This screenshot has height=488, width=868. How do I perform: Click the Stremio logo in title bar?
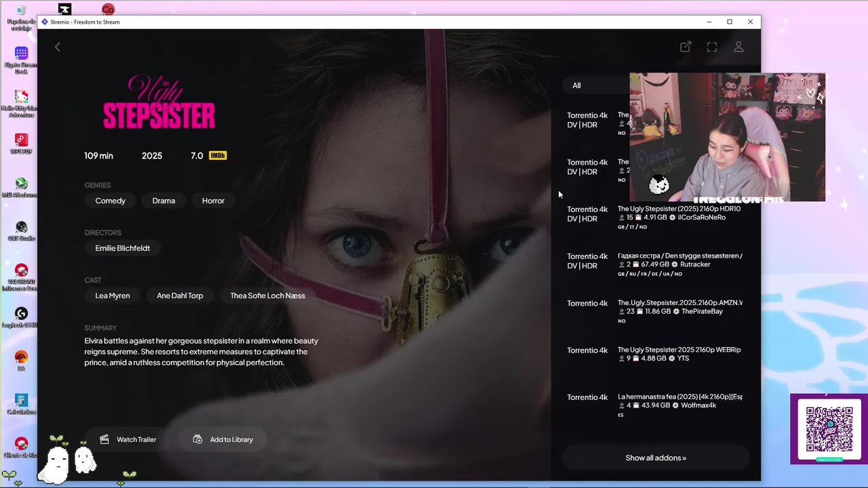pos(45,22)
